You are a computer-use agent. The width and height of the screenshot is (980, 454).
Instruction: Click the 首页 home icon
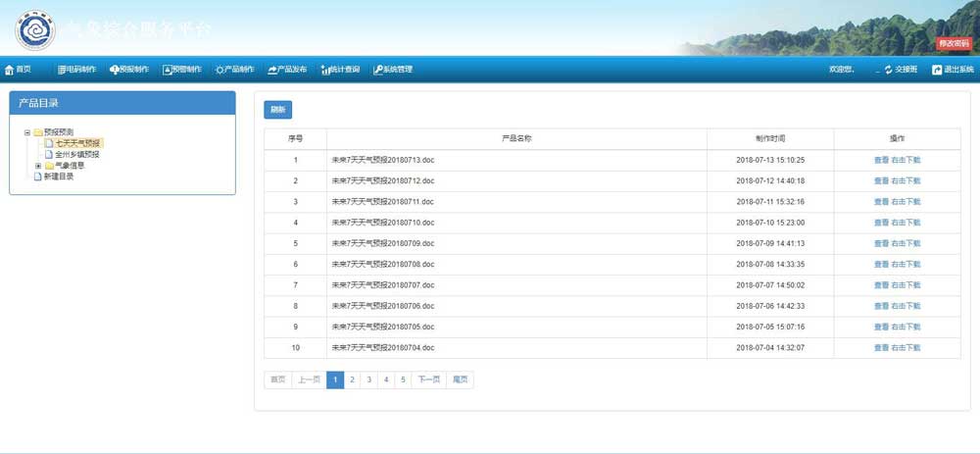click(x=9, y=70)
